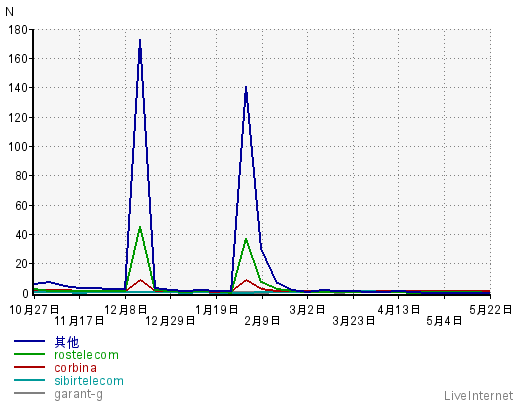Viewport: 520px width, 405px height.
Task: Click the 5月22日 end date label
Action: point(490,310)
